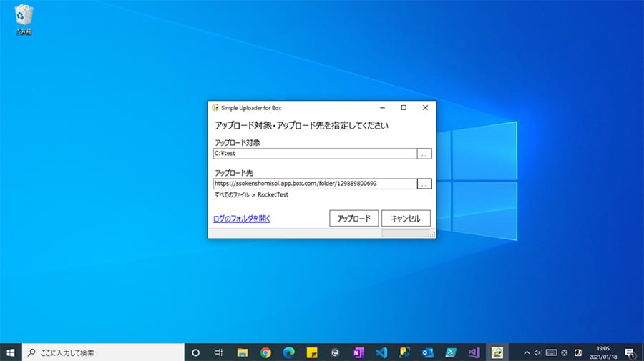Click the Box destination URL field
This screenshot has height=361, width=644.
(x=315, y=184)
